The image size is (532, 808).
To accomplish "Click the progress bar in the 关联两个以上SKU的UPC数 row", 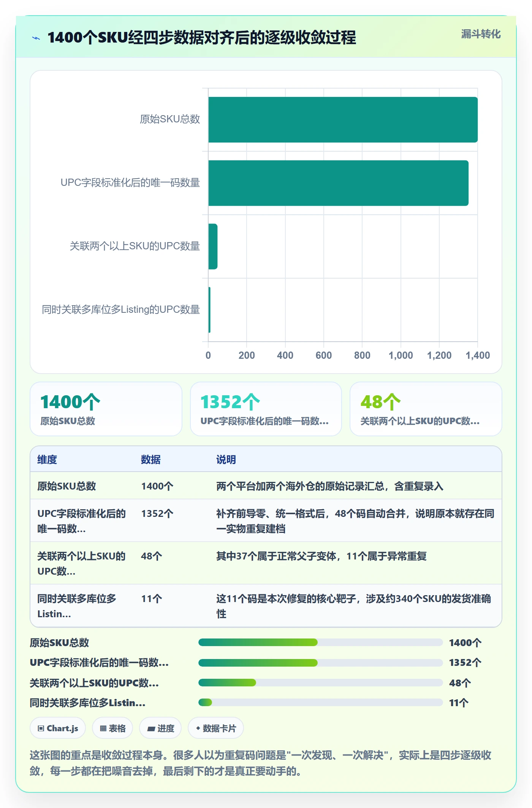I will point(320,683).
